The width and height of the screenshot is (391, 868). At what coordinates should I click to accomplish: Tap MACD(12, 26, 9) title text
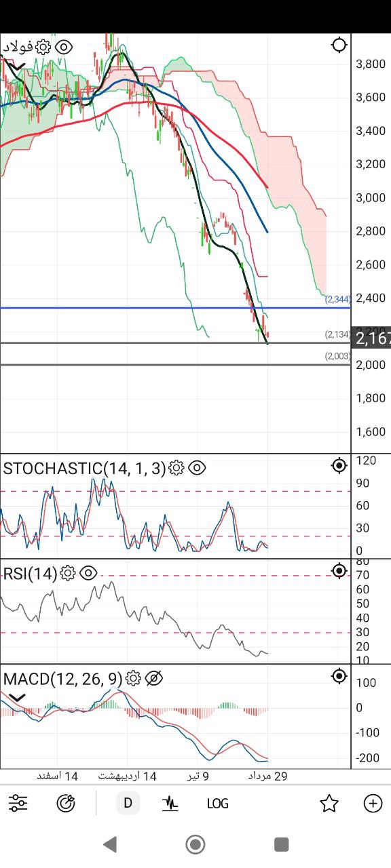(63, 678)
